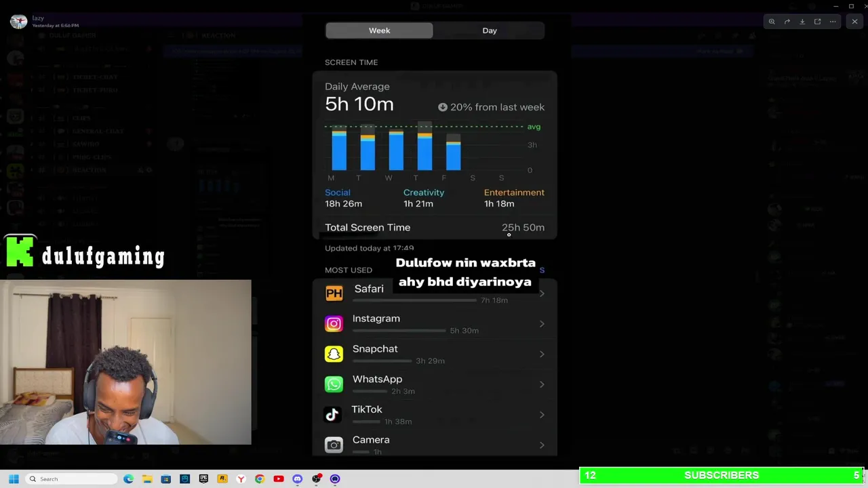The width and height of the screenshot is (868, 488).
Task: Click the Daily Average 5h 10m value
Action: (x=359, y=104)
